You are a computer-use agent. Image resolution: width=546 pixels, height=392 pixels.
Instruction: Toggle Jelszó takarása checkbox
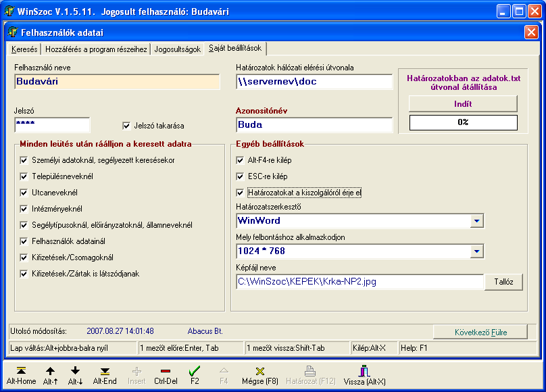pos(126,126)
